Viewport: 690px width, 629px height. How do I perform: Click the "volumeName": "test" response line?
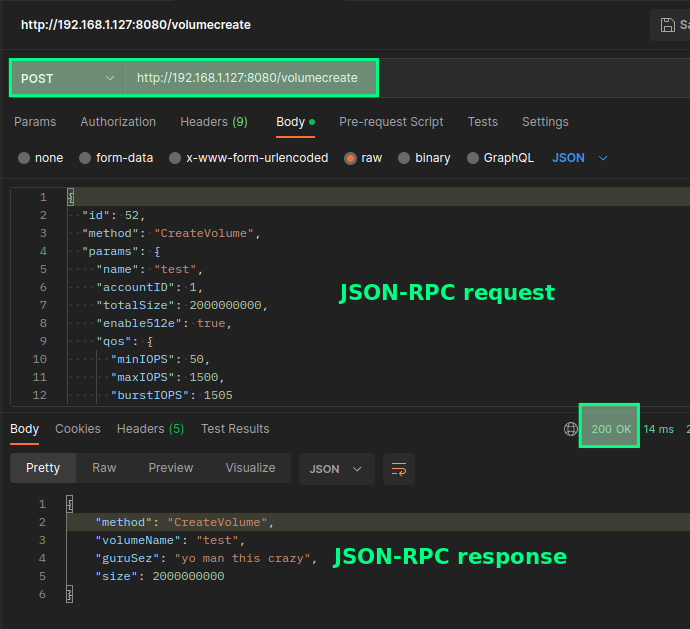point(170,541)
